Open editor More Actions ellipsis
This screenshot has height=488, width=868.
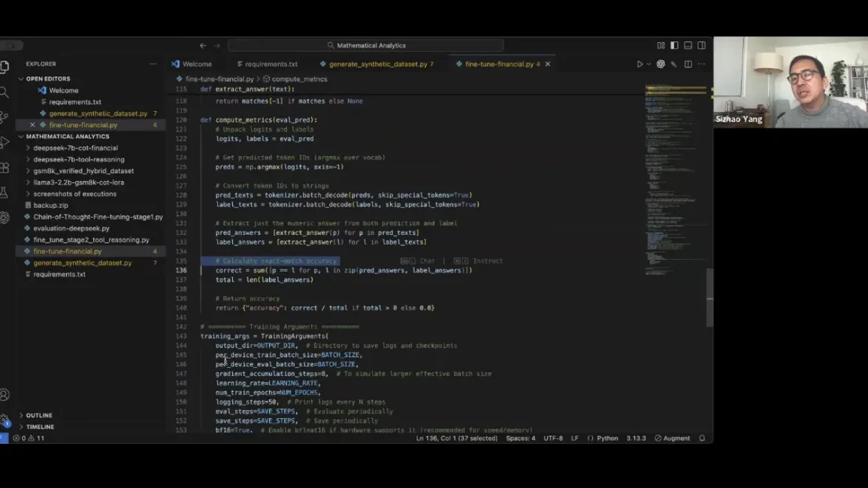701,64
